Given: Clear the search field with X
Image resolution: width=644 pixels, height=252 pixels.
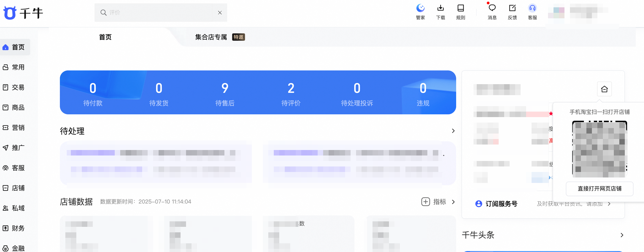Looking at the screenshot, I should click(220, 13).
